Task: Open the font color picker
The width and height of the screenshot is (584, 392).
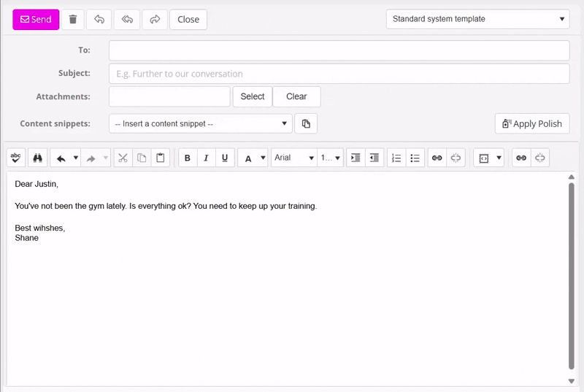Action: (253, 158)
